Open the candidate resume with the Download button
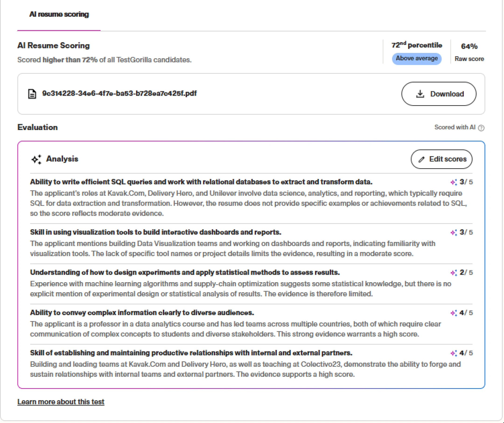Screen dimensions: 504x423 pyautogui.click(x=439, y=94)
